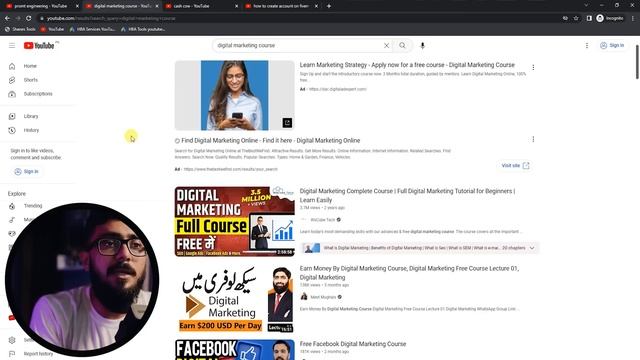Open Find Digital Marketing Online ad title

[x=271, y=140]
